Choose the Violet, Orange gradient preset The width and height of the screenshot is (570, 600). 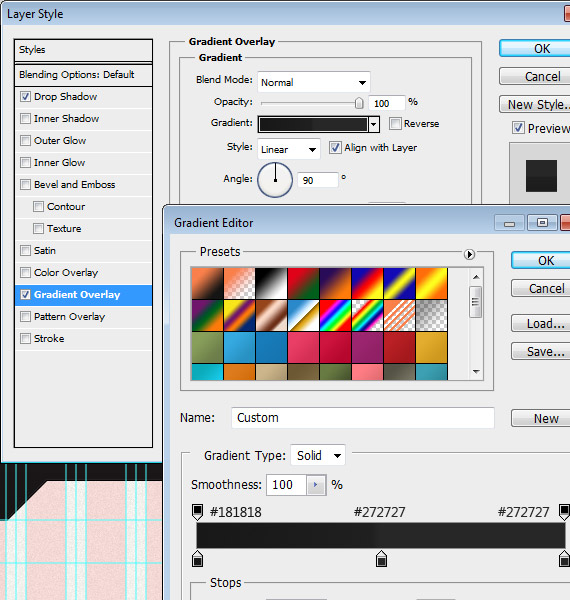335,284
